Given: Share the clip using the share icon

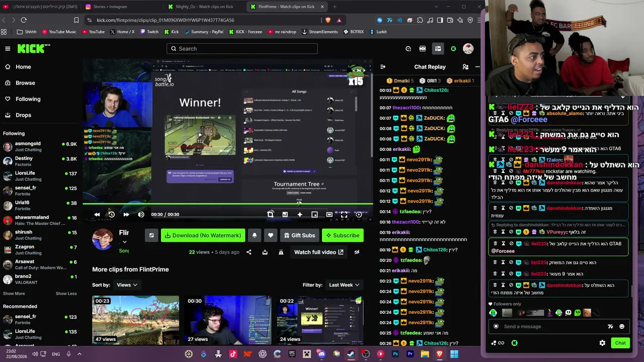Looking at the screenshot, I should click(249, 252).
